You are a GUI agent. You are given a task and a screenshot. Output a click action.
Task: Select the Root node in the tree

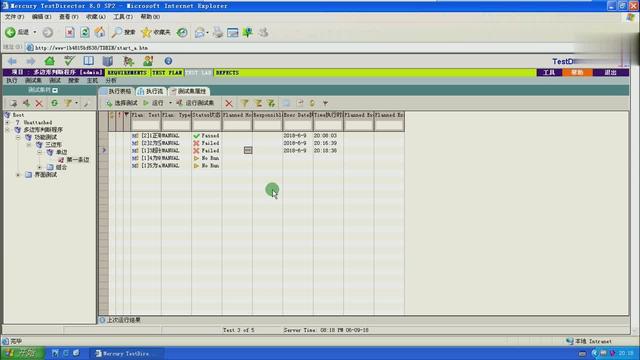tap(18, 115)
